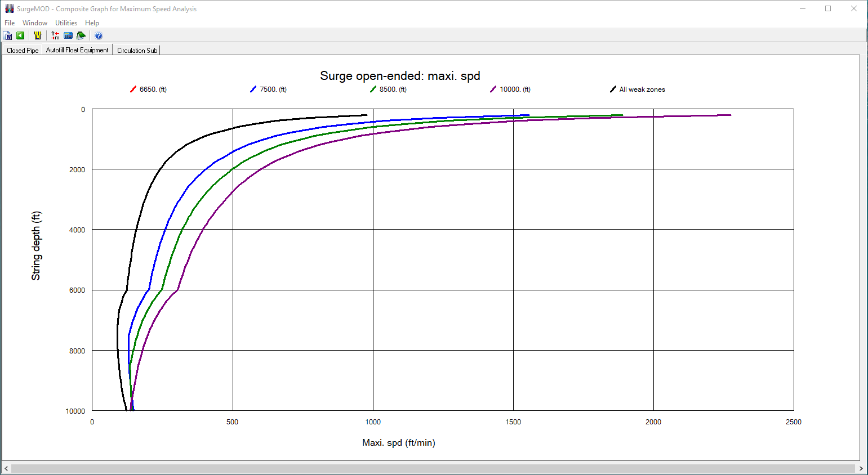Open the File menu

[10, 23]
